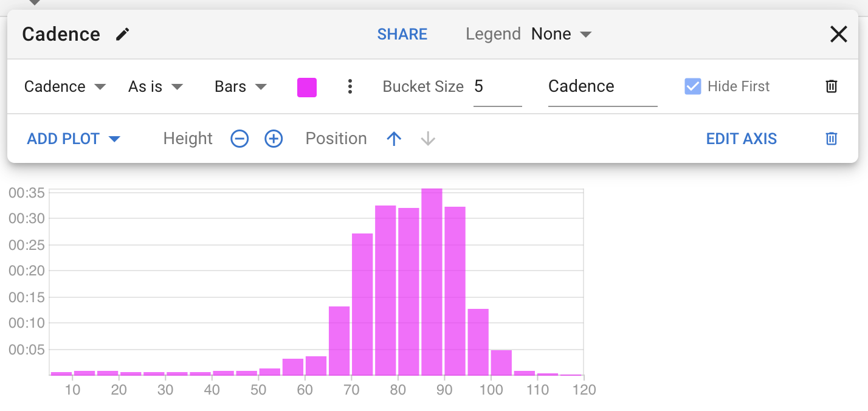
Task: Increase chart height with plus icon
Action: tap(274, 139)
